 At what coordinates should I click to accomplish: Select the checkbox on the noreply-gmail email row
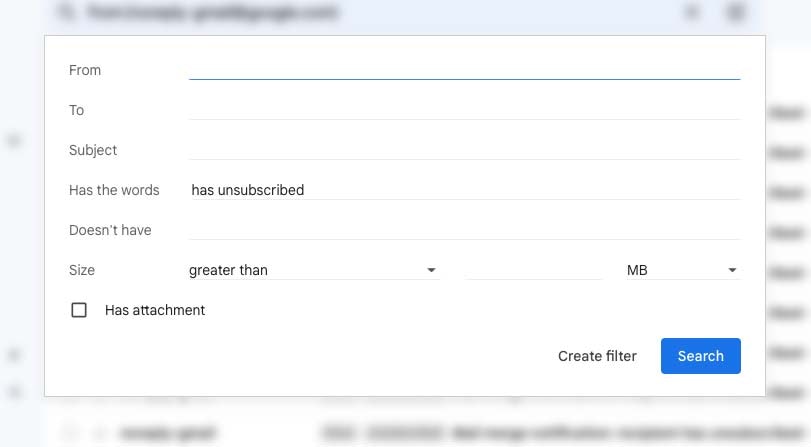point(70,433)
